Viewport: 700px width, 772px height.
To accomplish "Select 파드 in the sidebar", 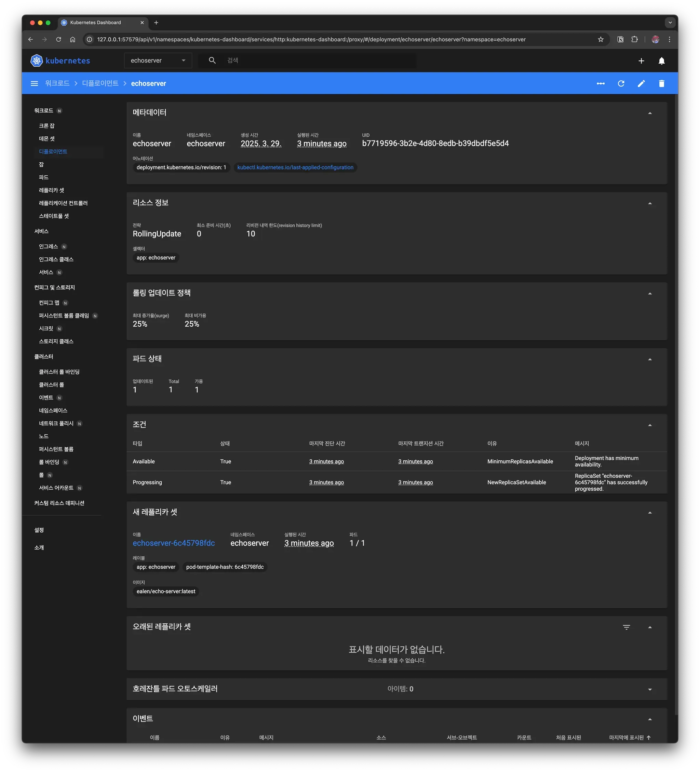I will [44, 177].
